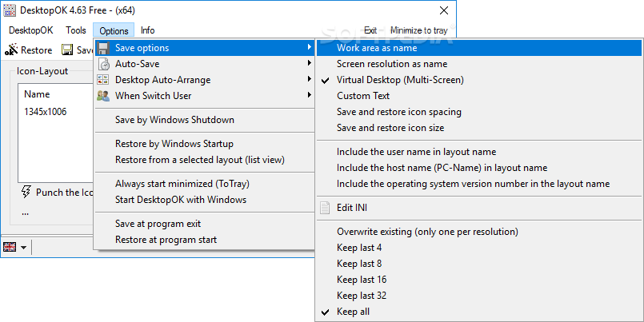
Task: Toggle Save and restore icon size
Action: click(479, 128)
